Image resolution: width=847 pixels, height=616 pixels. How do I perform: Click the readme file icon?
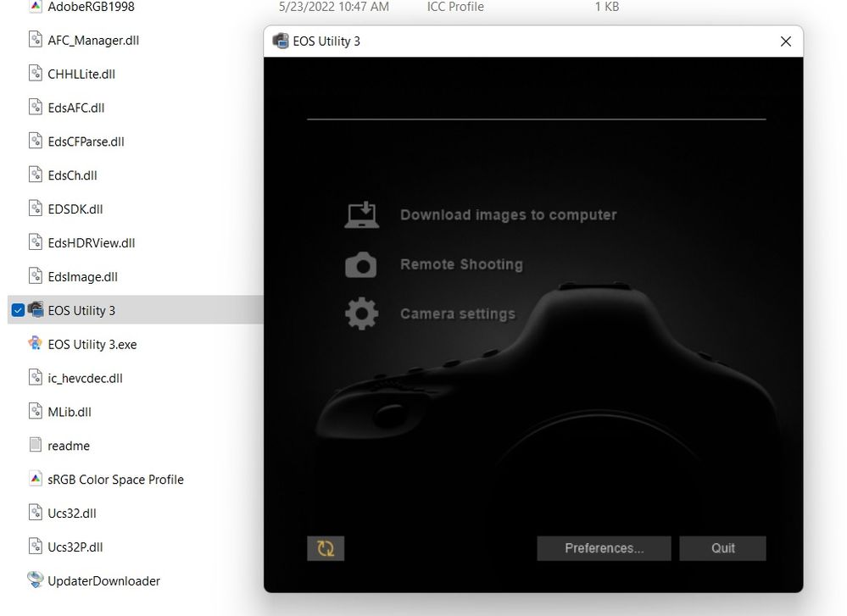tap(36, 445)
